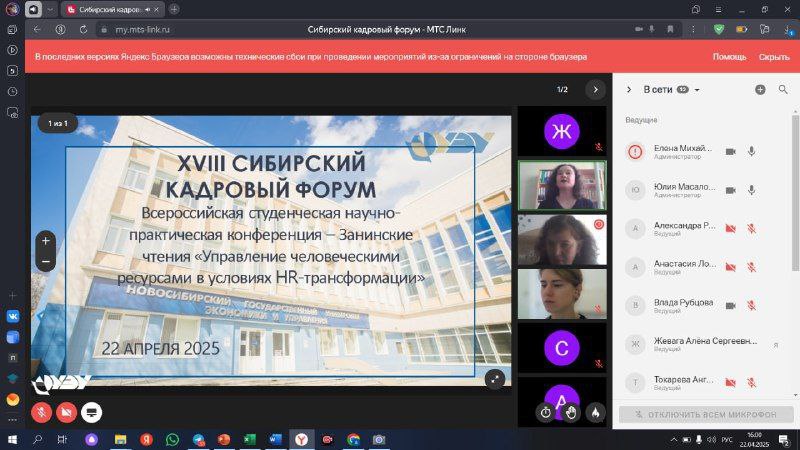The width and height of the screenshot is (800, 450).
Task: Unmute your microphone with the red mic button
Action: tap(43, 411)
